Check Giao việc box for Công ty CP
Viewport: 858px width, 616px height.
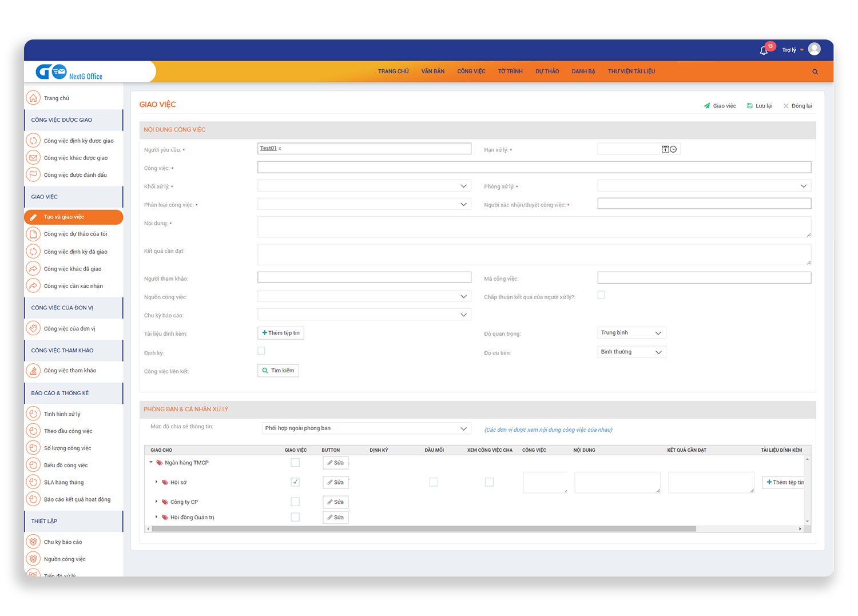[x=295, y=502]
